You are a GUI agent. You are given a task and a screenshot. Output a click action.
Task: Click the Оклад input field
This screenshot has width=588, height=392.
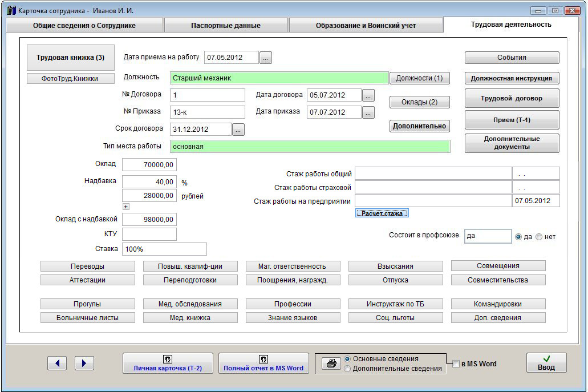(149, 165)
